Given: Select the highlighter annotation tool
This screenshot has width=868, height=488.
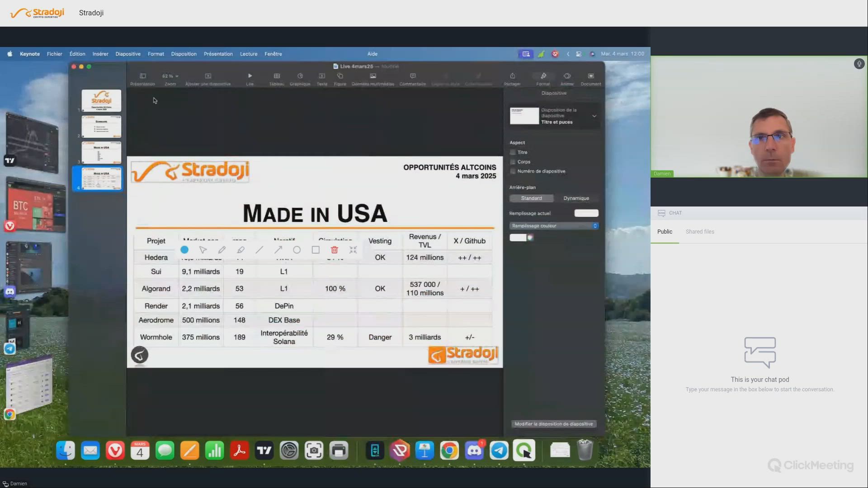Looking at the screenshot, I should [241, 250].
